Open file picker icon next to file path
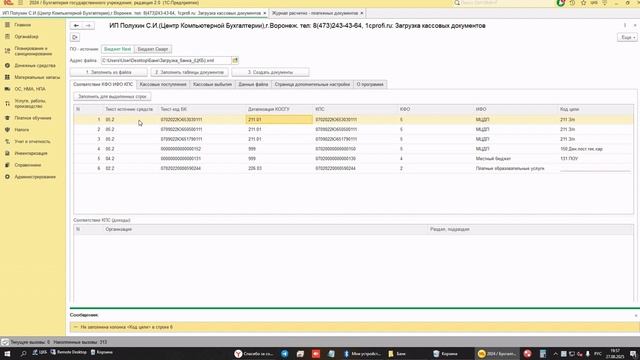Screen dimensions: 640x360 click(x=235, y=60)
